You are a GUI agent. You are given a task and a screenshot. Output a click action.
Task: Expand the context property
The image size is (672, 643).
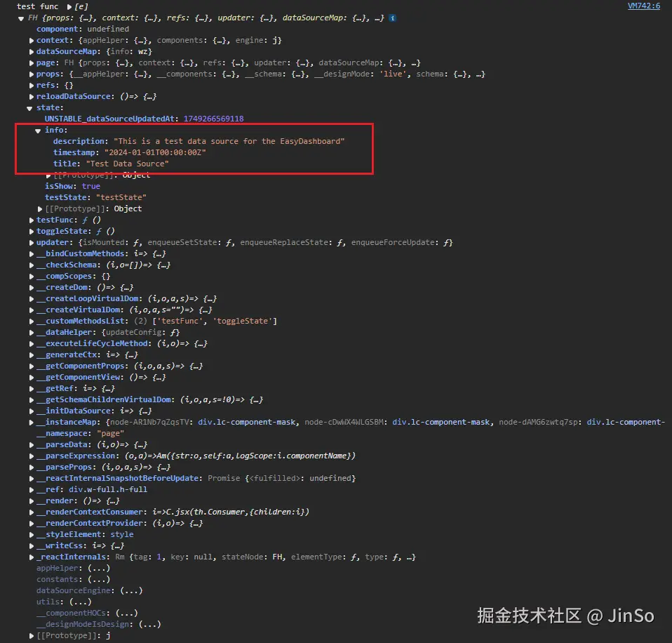30,40
